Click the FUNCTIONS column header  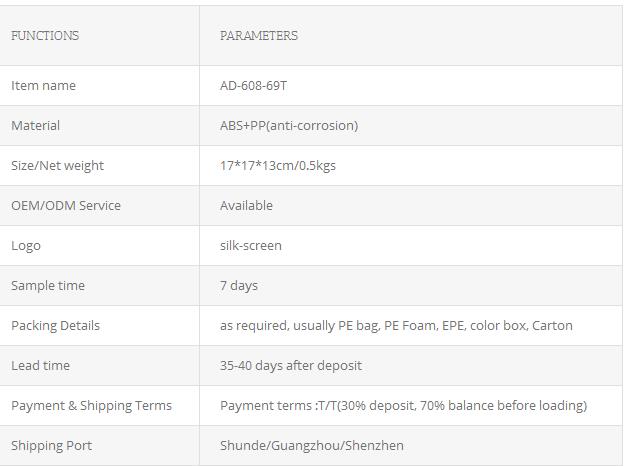click(45, 36)
